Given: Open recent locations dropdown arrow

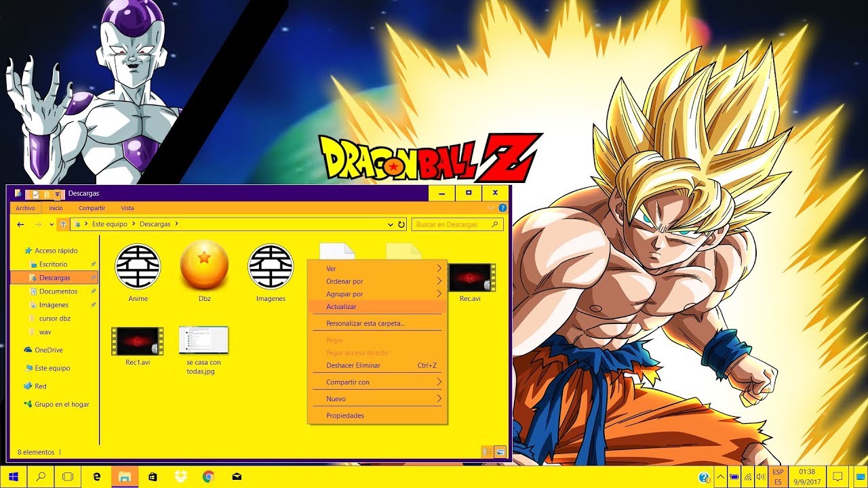Looking at the screenshot, I should pyautogui.click(x=52, y=224).
